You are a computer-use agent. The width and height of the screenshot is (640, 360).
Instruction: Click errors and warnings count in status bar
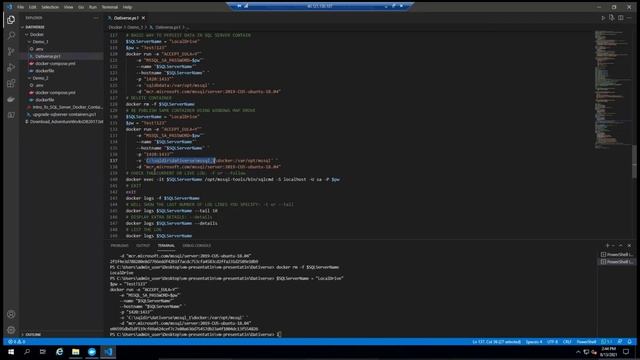pos(17,341)
